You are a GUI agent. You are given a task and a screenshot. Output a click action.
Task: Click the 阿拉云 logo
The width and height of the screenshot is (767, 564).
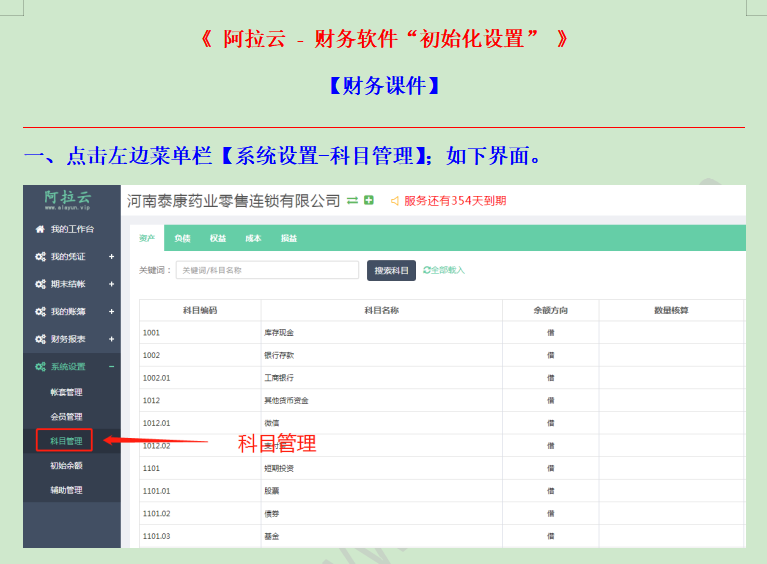68,200
